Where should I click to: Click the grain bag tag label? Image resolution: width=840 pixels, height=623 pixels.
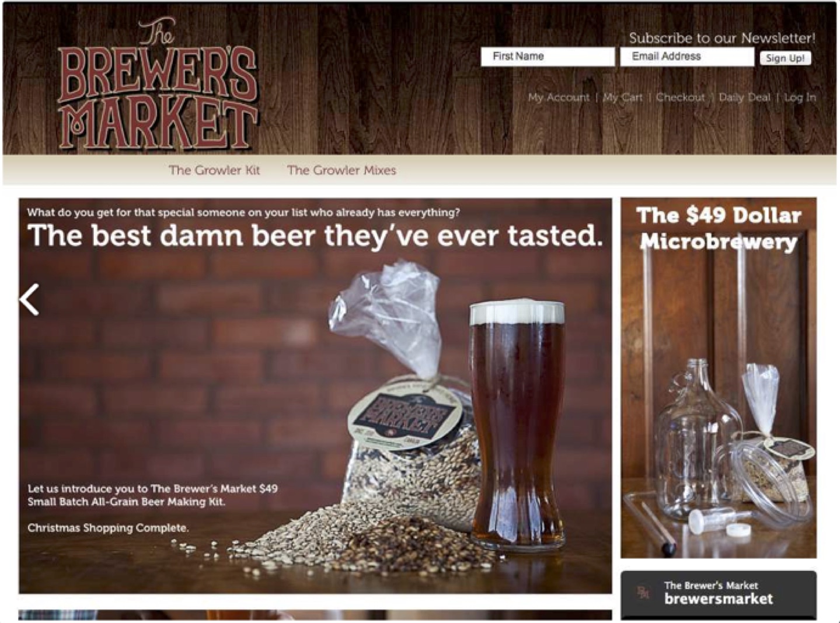[x=405, y=416]
